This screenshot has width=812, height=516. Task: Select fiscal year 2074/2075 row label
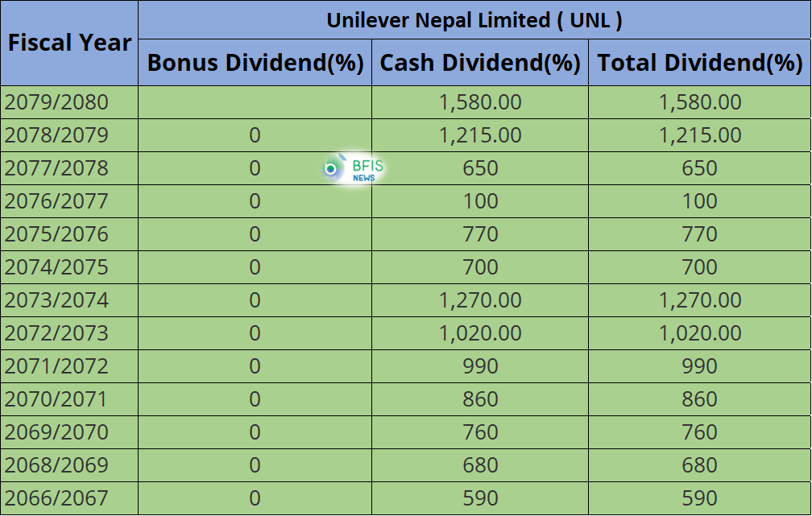click(69, 267)
